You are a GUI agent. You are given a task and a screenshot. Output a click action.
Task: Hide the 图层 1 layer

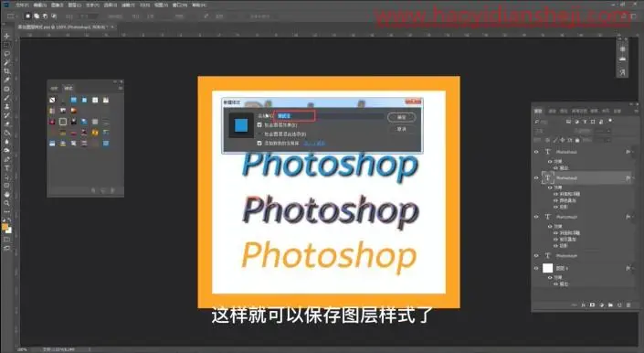[x=536, y=268]
